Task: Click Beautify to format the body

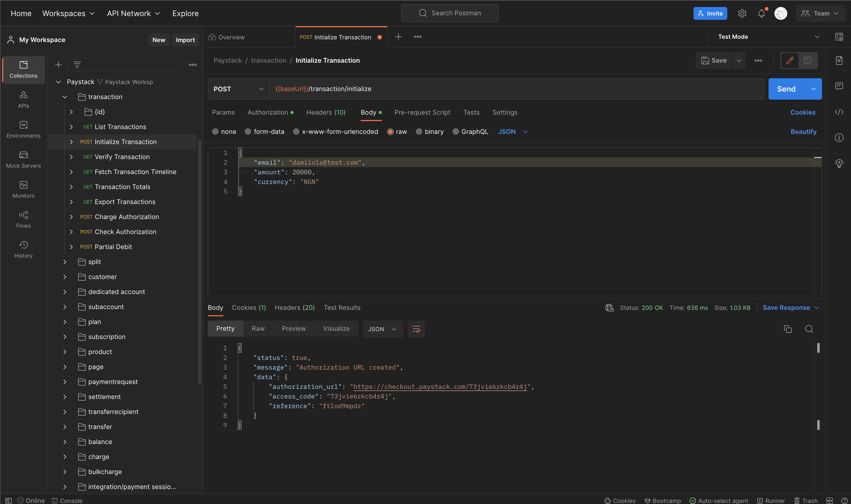Action: tap(803, 131)
